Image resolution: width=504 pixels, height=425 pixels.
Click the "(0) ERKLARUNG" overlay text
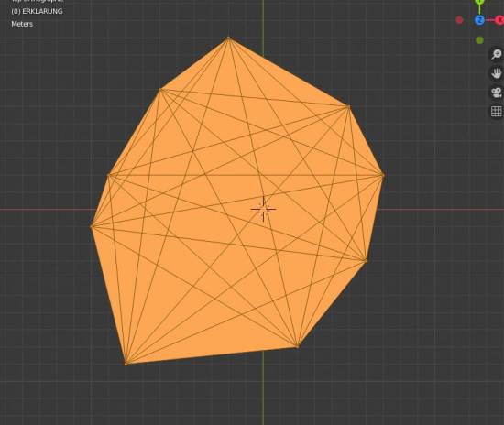(37, 11)
